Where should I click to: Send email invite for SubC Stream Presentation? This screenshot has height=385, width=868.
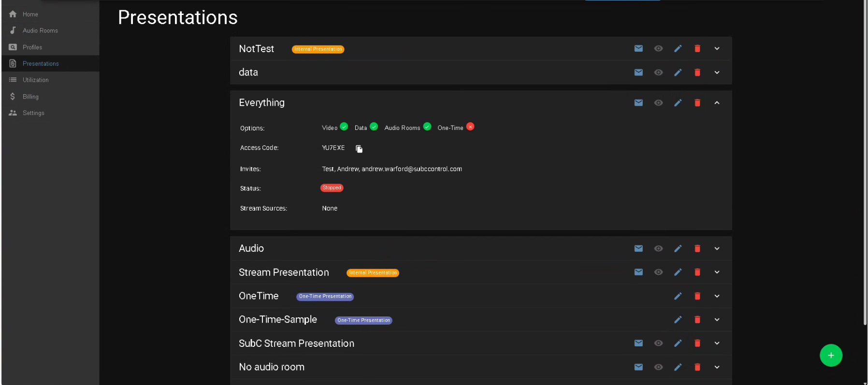click(x=638, y=343)
